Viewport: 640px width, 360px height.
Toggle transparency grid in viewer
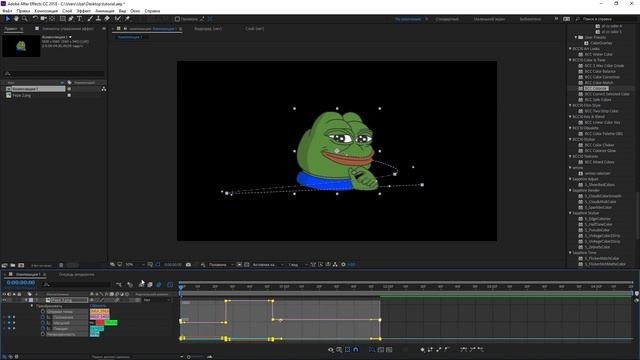[247, 264]
